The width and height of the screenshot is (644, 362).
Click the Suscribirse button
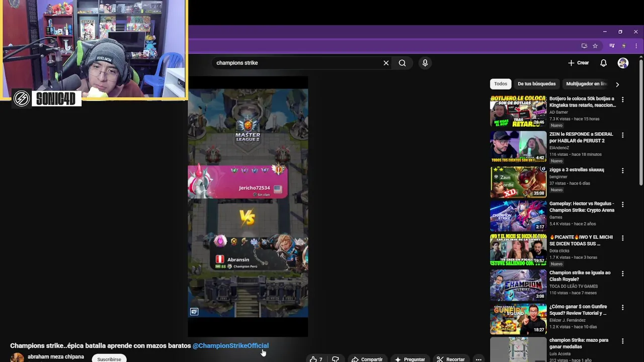[x=109, y=358]
